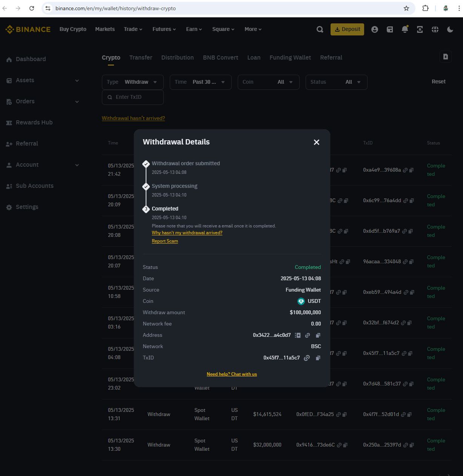Switch to the Funding Wallet tab
Image resolution: width=463 pixels, height=476 pixels.
pos(290,58)
